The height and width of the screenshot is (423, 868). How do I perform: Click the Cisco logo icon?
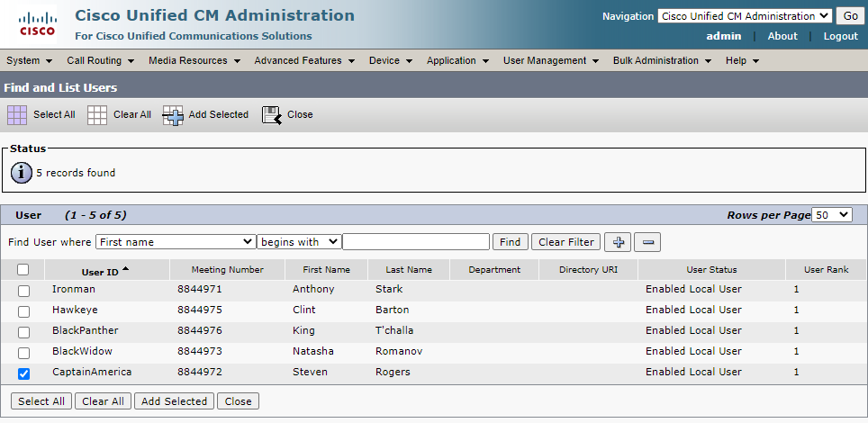click(x=37, y=24)
